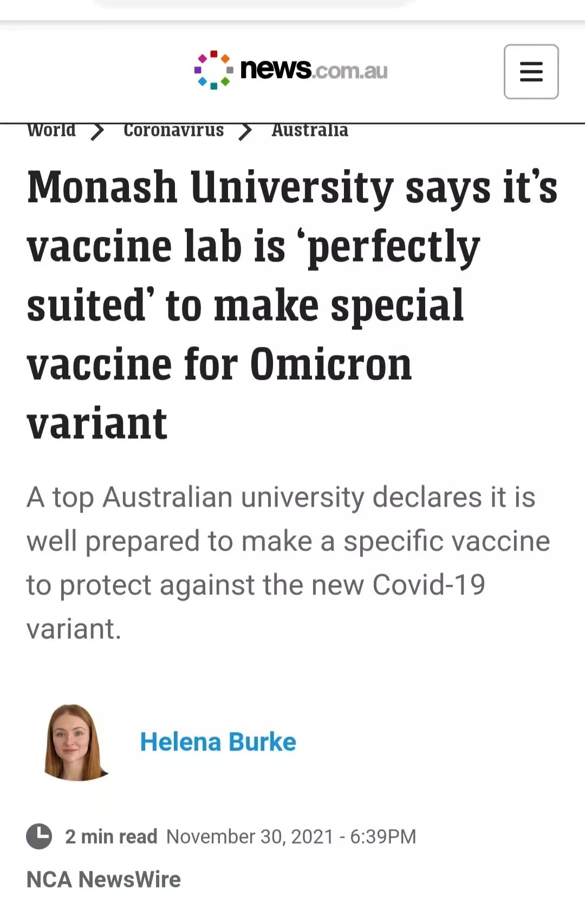Open the Coronavirus breadcrumb category
585x924 pixels.
[173, 131]
